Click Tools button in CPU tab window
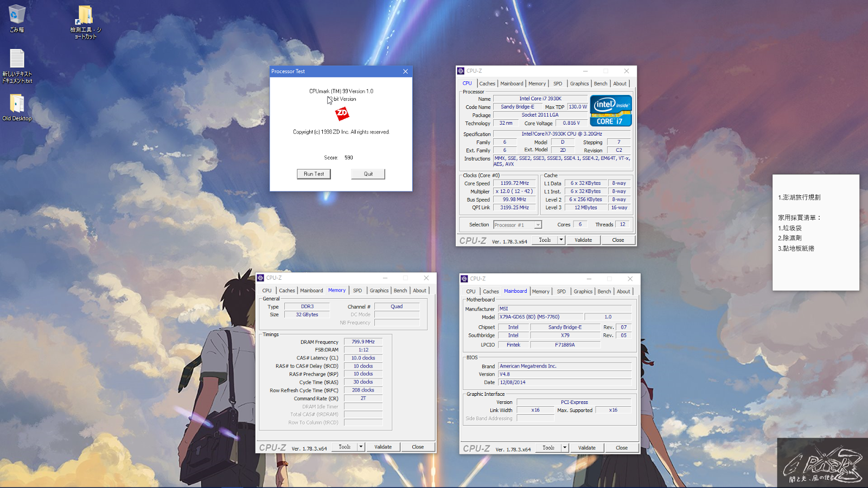868x488 pixels. [x=545, y=240]
